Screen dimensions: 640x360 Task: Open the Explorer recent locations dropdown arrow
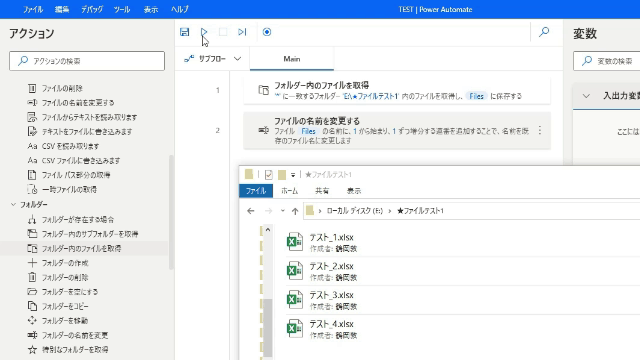(282, 211)
